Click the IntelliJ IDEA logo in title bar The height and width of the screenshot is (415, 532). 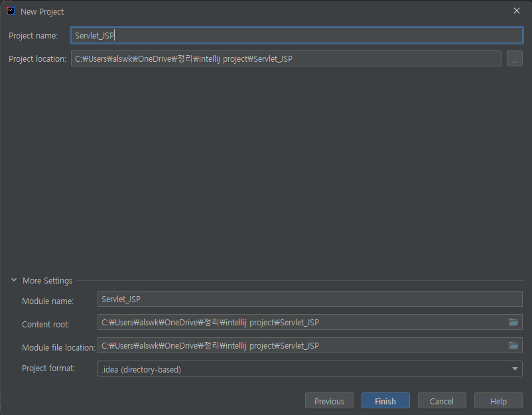tap(11, 11)
